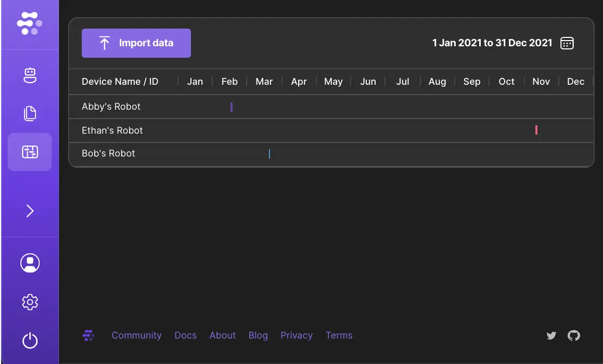
Task: Open the user profile icon
Action: (30, 263)
